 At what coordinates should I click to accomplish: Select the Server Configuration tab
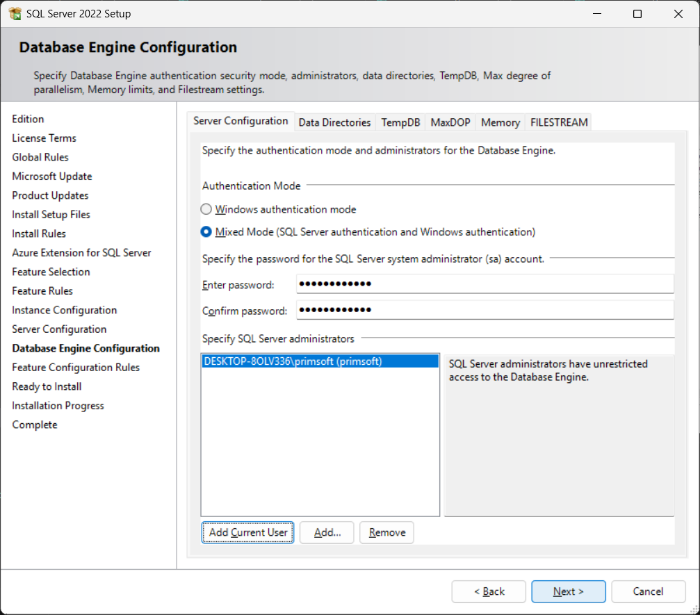click(241, 121)
